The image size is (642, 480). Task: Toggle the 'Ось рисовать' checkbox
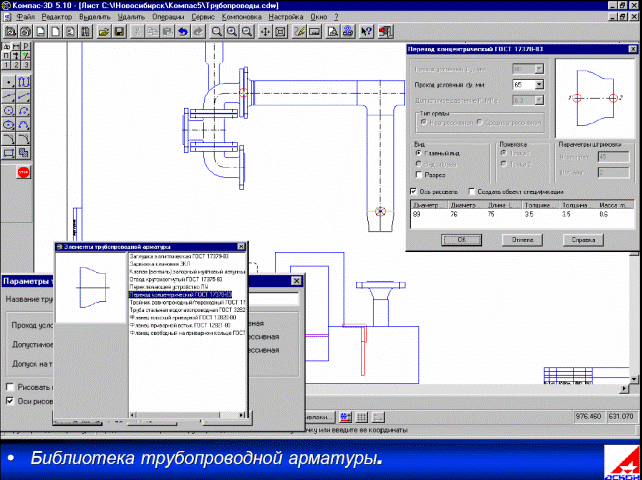click(x=413, y=192)
